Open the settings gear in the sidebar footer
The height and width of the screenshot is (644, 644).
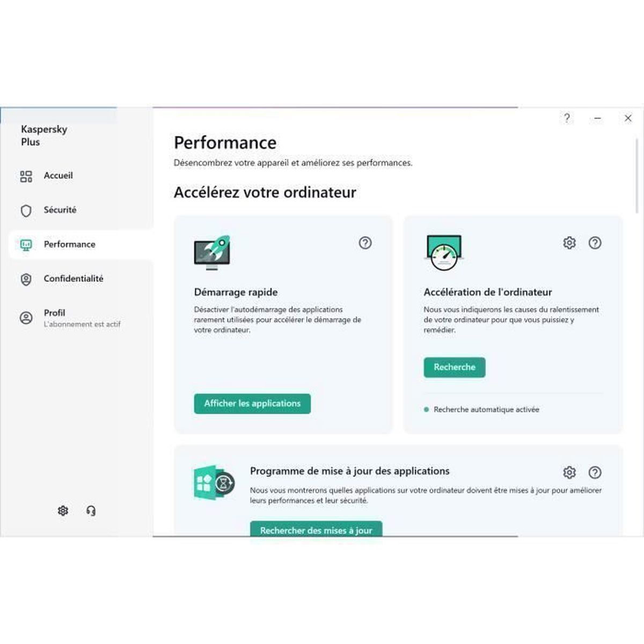coord(63,510)
